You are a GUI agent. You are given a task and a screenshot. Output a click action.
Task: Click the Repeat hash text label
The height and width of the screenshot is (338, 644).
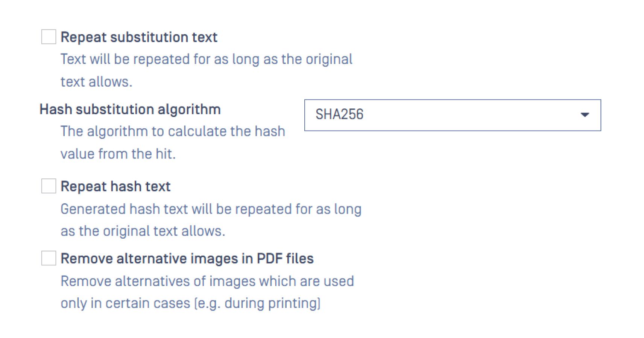coord(115,186)
